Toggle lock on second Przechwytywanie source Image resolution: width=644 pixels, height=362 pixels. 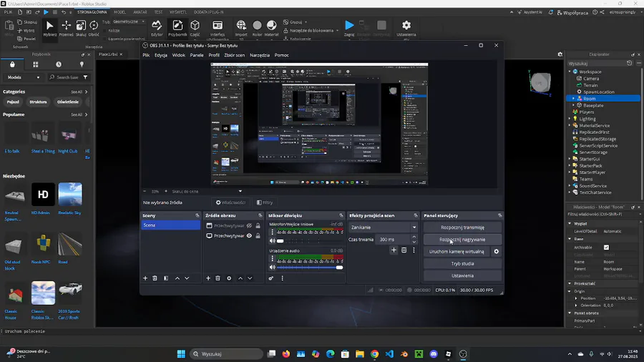(258, 235)
